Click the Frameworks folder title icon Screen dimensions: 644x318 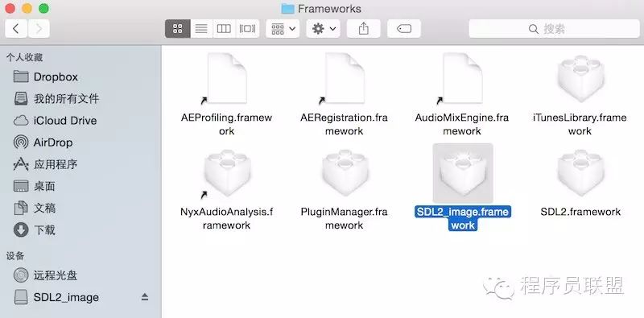coord(287,9)
